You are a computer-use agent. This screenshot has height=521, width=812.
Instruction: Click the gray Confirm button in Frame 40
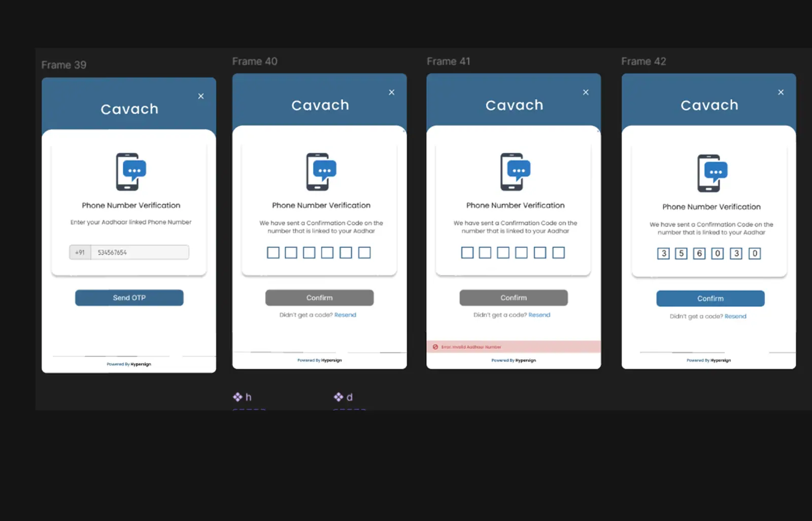[x=319, y=298]
